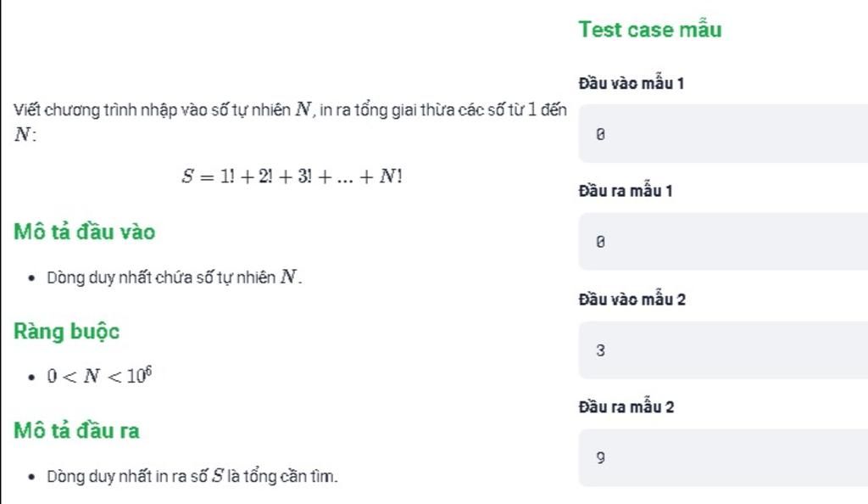This screenshot has width=868, height=504.
Task: Click the constraint formula 0 < N < 10^6
Action: pos(100,376)
